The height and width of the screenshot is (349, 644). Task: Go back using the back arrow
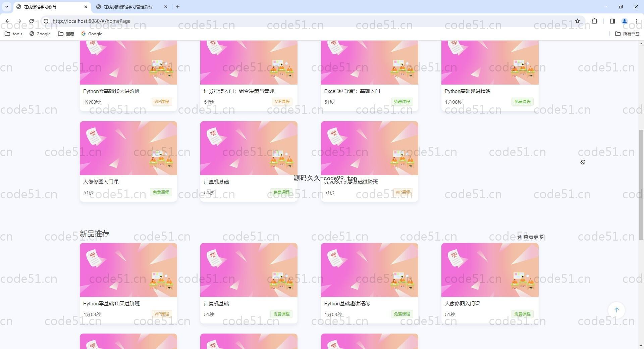7,21
